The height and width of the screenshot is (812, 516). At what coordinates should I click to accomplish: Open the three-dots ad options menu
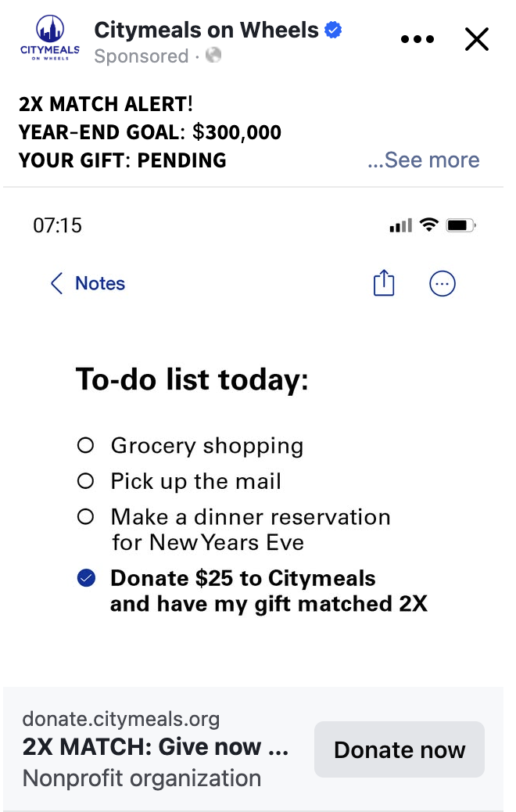click(x=417, y=39)
